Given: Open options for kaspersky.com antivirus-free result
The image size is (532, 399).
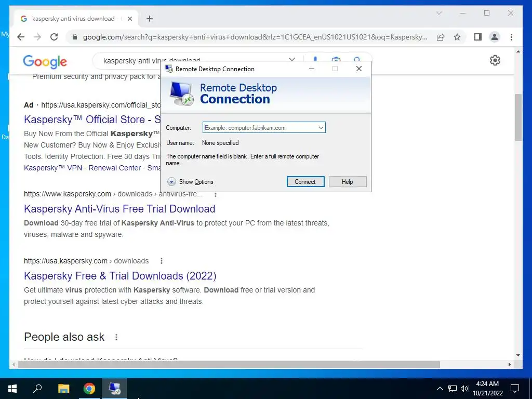Looking at the screenshot, I should click(x=216, y=194).
